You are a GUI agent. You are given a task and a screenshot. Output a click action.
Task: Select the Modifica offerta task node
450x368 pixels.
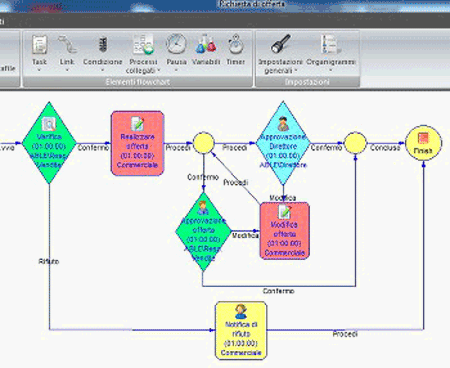284,231
